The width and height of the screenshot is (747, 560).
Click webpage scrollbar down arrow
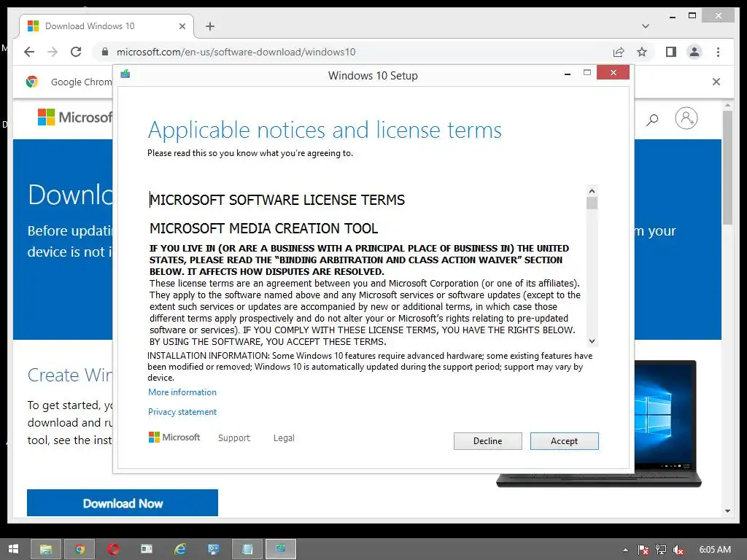point(727,511)
